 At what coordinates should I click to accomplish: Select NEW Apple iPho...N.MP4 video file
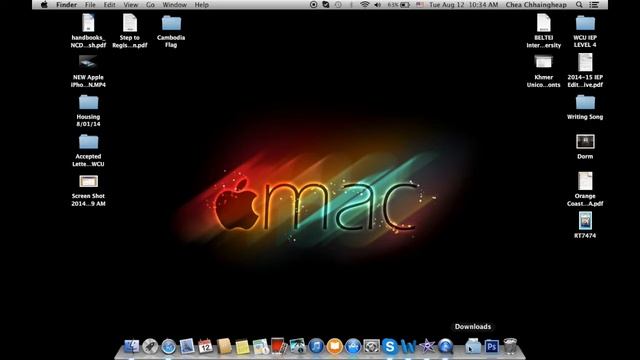click(88, 71)
